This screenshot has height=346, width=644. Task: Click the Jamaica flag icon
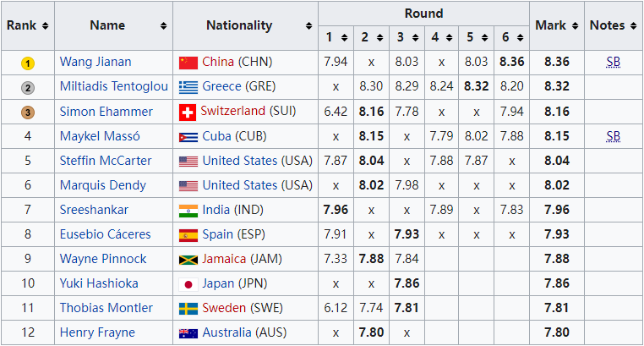coord(188,260)
